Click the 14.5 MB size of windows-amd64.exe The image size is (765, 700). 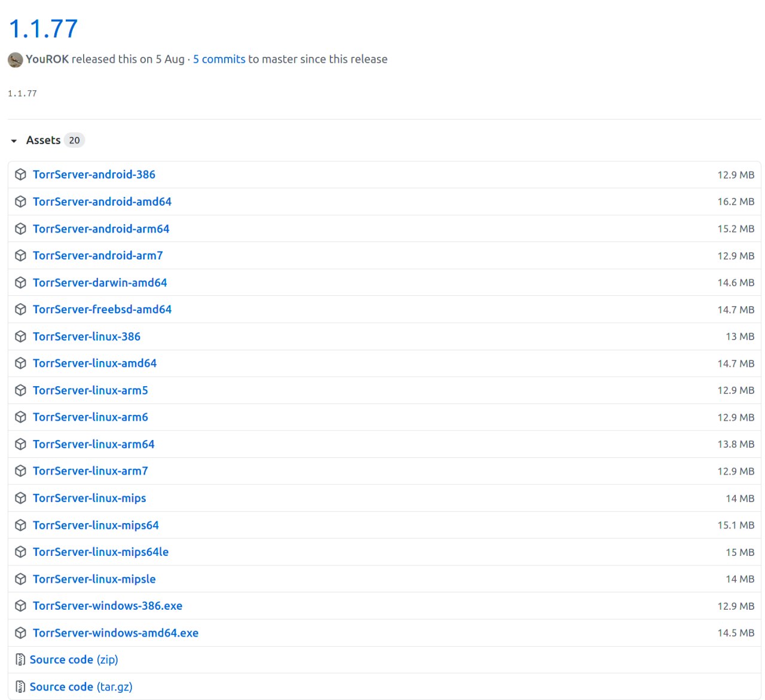click(x=736, y=633)
